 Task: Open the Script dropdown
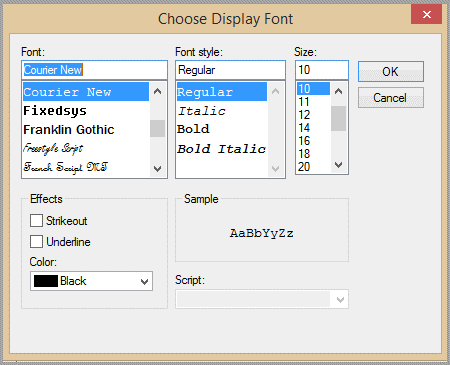pos(262,299)
